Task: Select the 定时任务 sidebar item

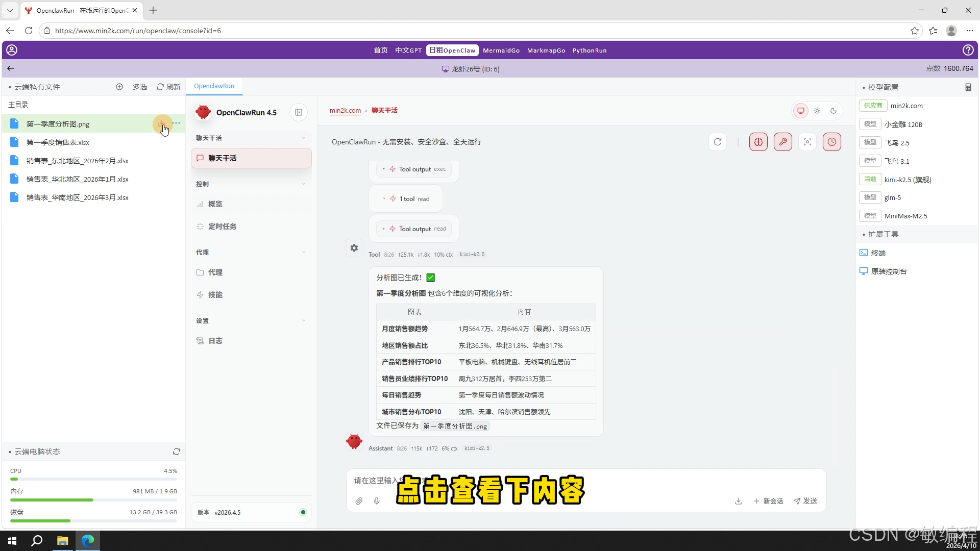Action: click(x=222, y=227)
